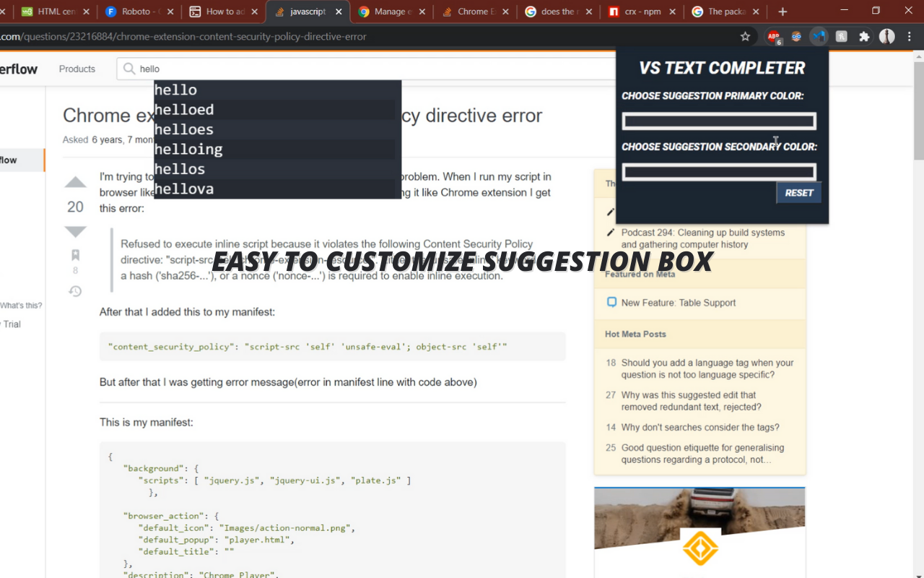Open Chrome's three-dot menu

pos(910,36)
